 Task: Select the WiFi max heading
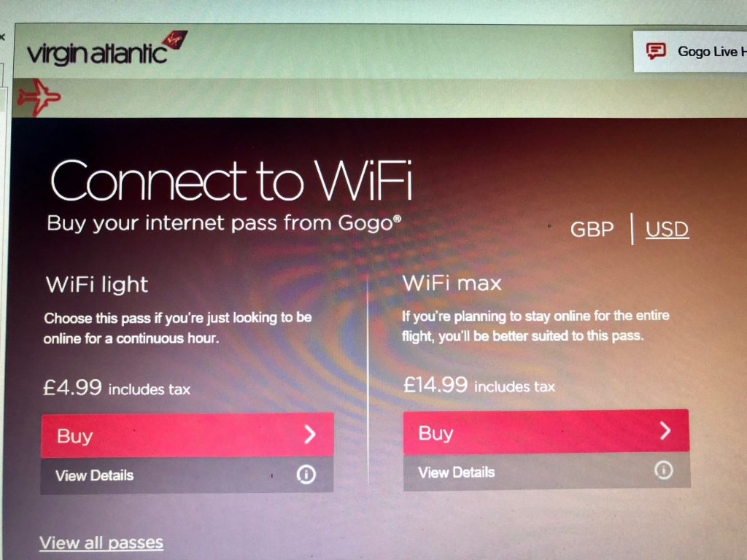coord(452,283)
